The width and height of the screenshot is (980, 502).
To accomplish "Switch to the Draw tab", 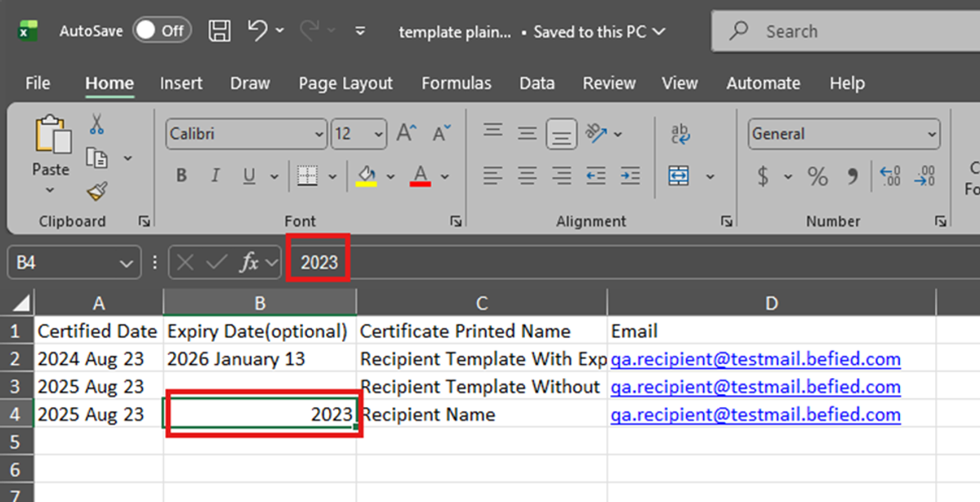I will tap(250, 83).
